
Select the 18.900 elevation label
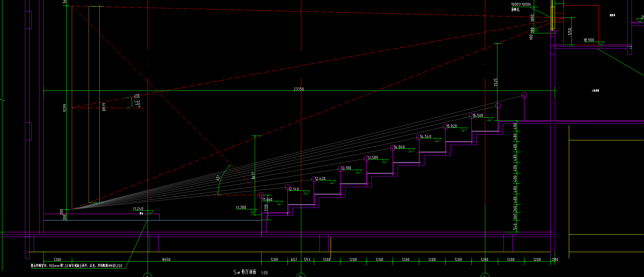point(589,40)
